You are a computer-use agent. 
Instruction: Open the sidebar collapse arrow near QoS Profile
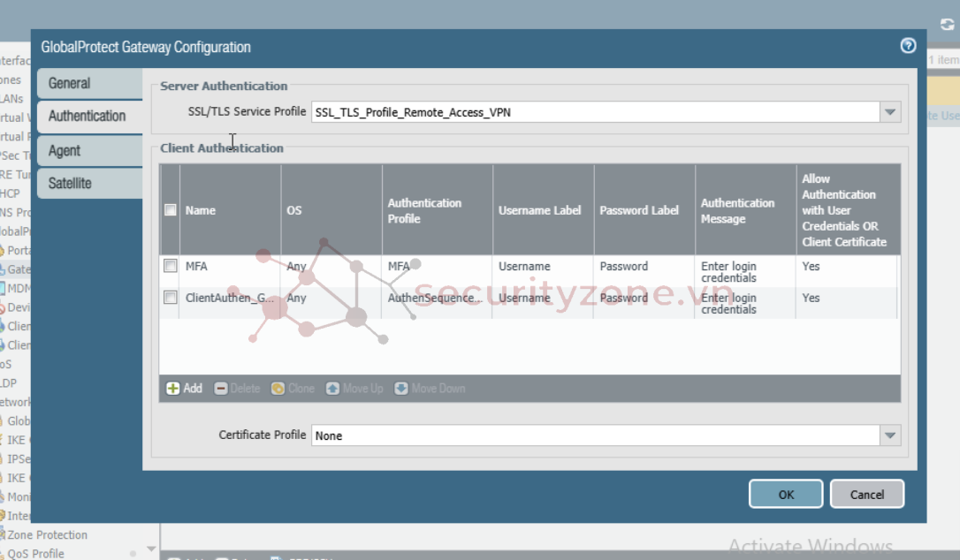point(150,550)
